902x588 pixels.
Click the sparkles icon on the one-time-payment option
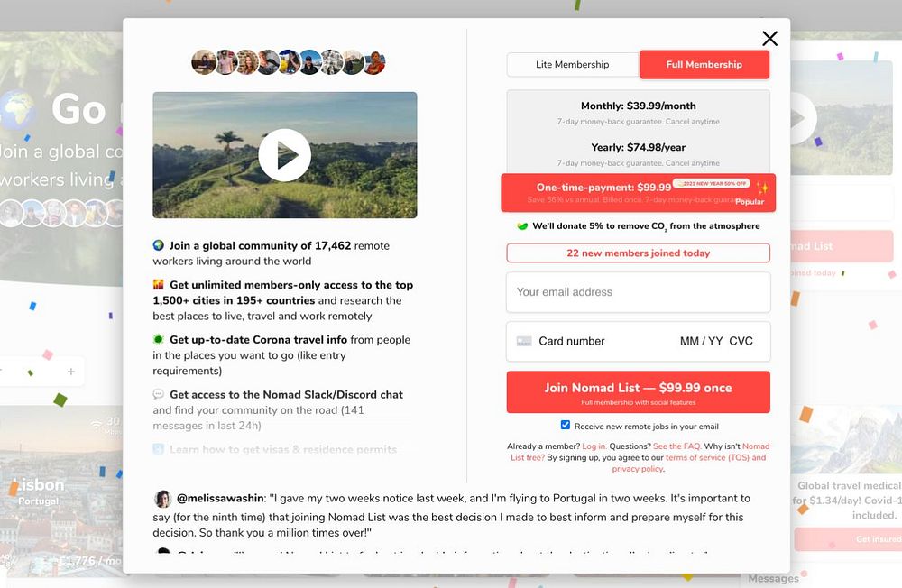[762, 188]
